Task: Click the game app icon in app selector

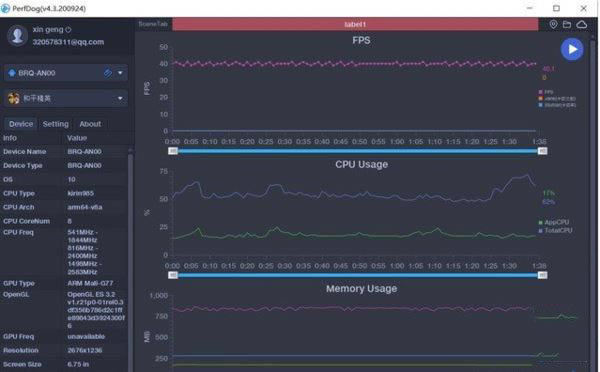Action: click(x=13, y=98)
